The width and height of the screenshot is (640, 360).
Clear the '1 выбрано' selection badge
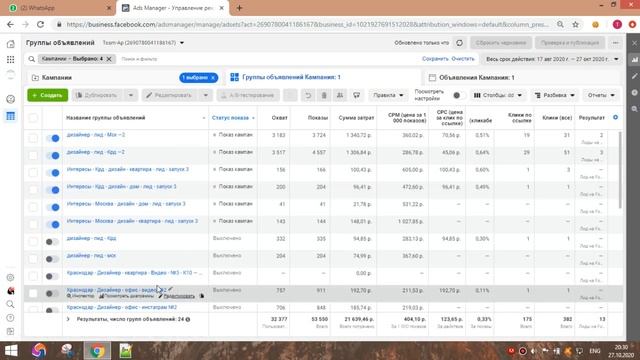213,78
